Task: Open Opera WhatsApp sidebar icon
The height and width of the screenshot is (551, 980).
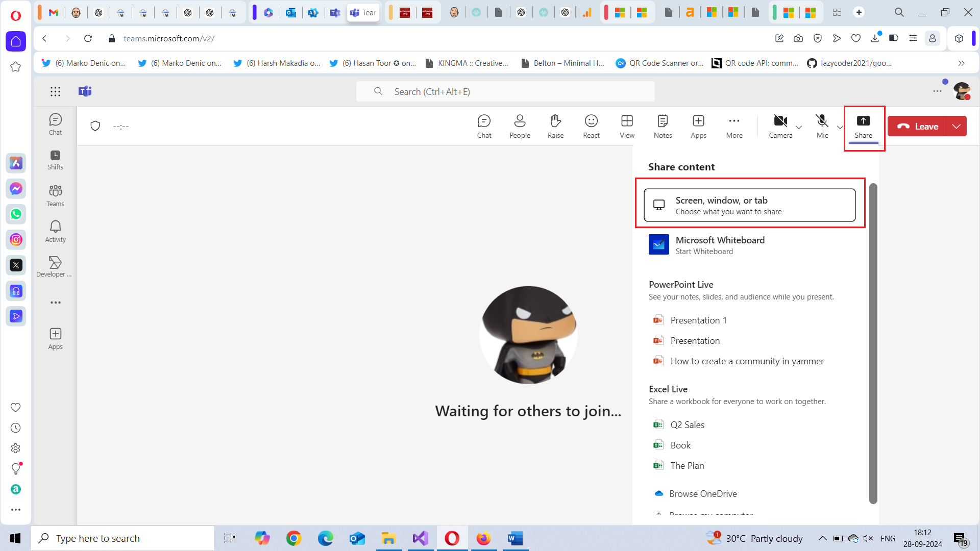Action: click(x=16, y=214)
